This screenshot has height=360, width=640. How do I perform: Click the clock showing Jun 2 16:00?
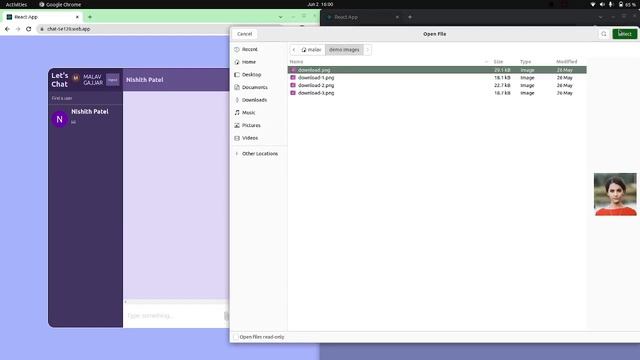pos(320,4)
